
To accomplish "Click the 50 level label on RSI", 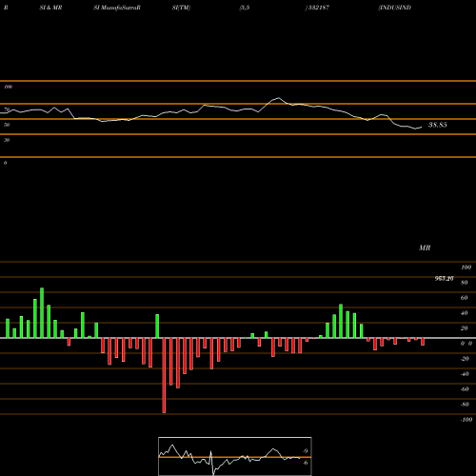I will (x=7, y=125).
